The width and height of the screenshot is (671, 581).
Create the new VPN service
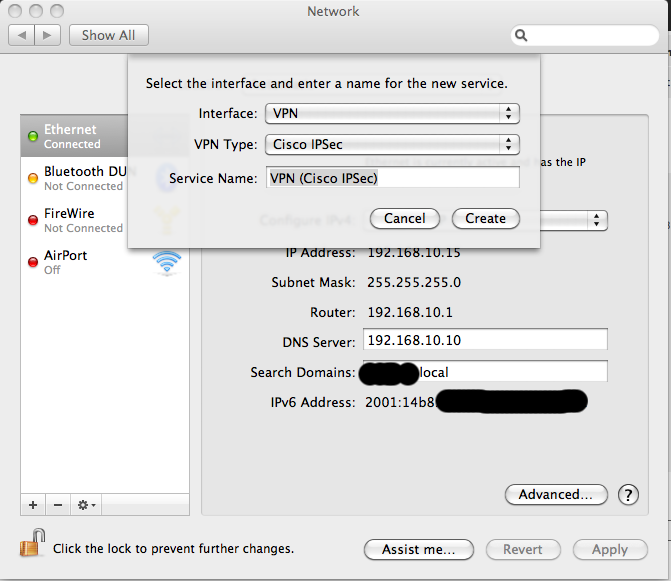486,219
